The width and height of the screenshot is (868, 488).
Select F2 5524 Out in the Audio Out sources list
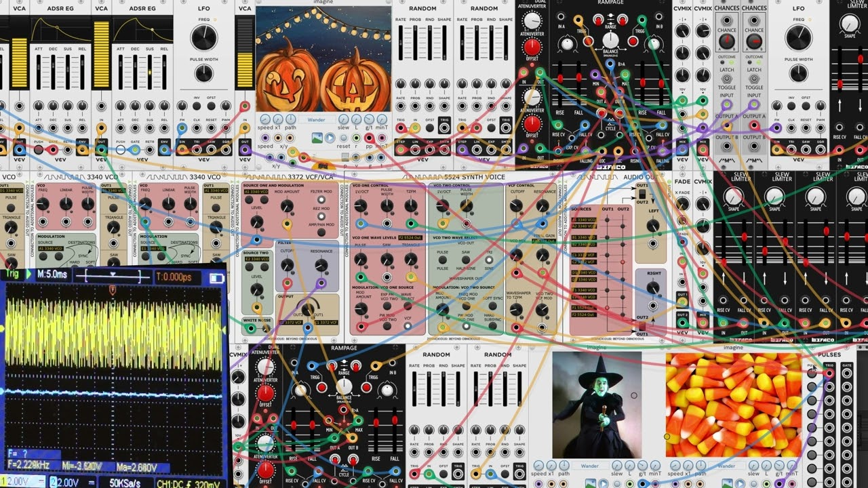pos(585,314)
